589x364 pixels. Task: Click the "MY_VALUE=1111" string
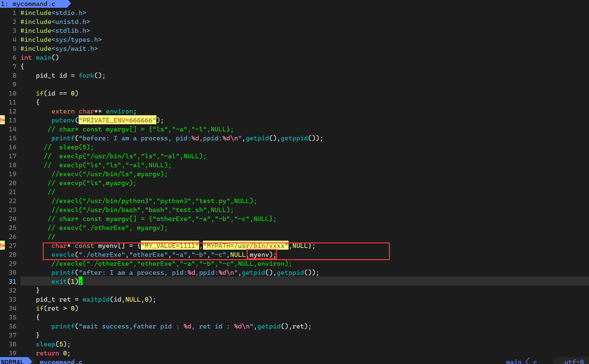(x=170, y=245)
